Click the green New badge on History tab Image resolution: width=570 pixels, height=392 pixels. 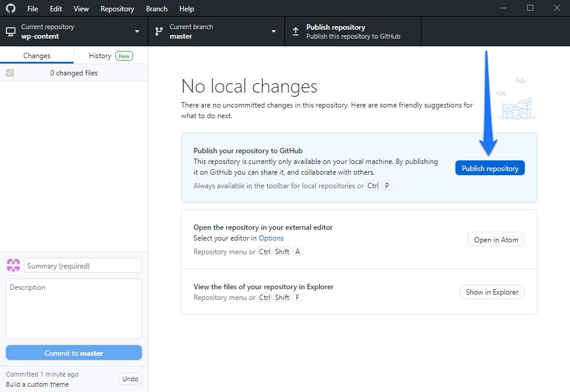[x=123, y=56]
